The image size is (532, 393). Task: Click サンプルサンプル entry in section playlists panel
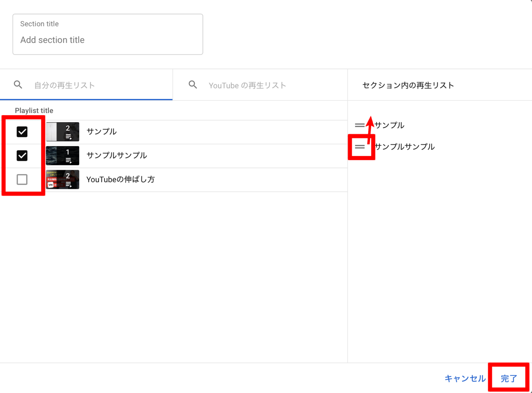click(405, 147)
